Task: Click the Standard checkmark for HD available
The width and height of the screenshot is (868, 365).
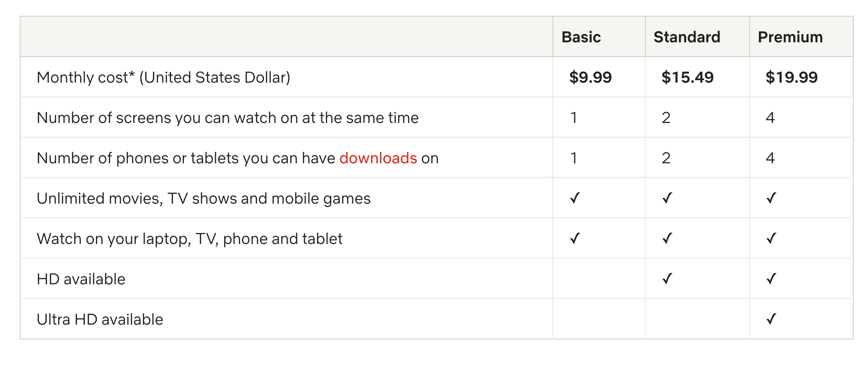Action: (x=667, y=279)
